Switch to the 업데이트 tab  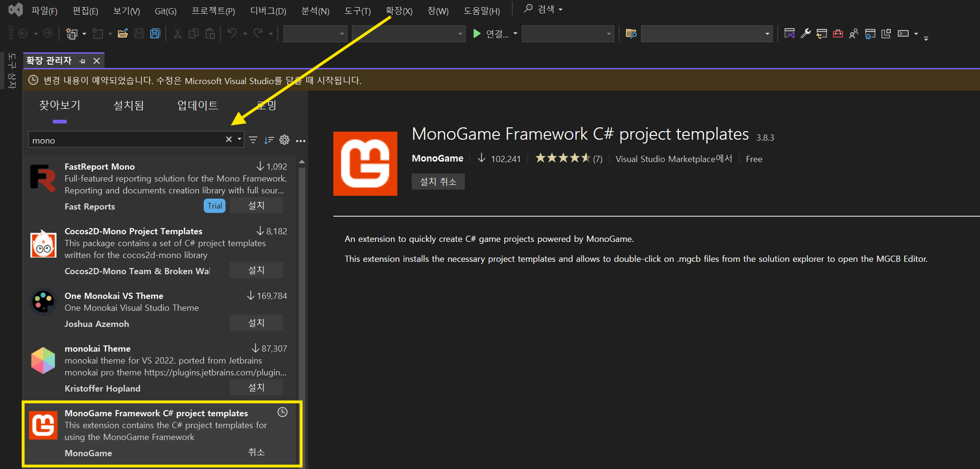(x=198, y=105)
